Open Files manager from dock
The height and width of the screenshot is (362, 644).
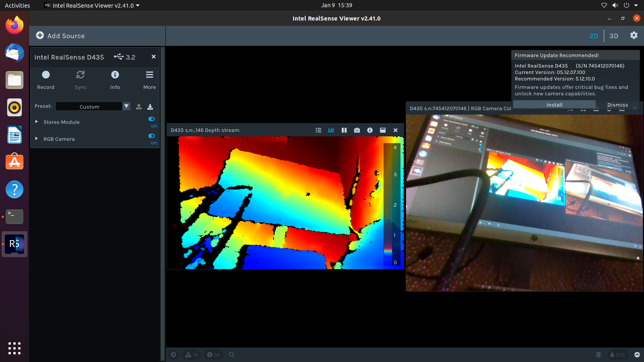14,80
